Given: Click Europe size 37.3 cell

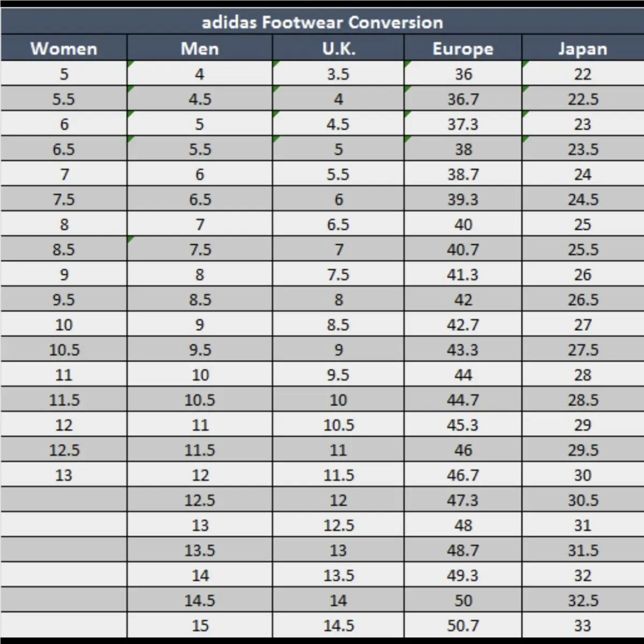Looking at the screenshot, I should click(463, 124).
